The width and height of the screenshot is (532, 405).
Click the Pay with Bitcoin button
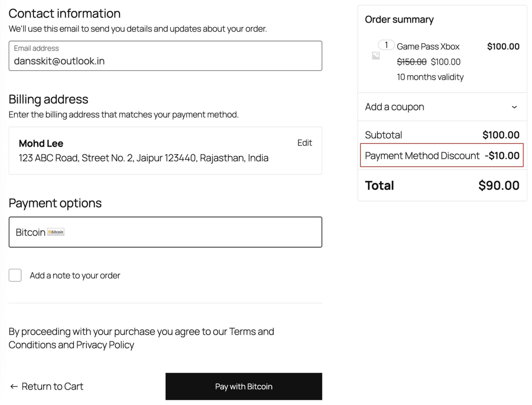click(244, 386)
